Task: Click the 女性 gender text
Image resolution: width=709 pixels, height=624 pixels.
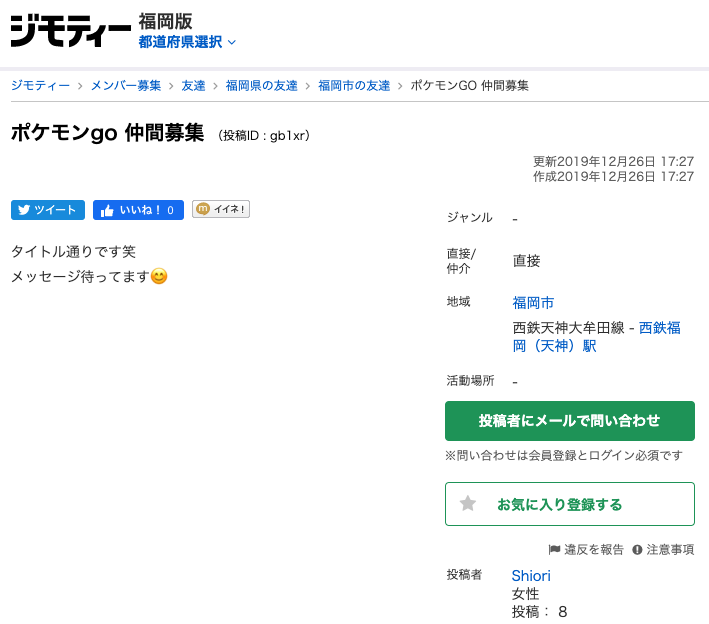Action: (x=525, y=594)
